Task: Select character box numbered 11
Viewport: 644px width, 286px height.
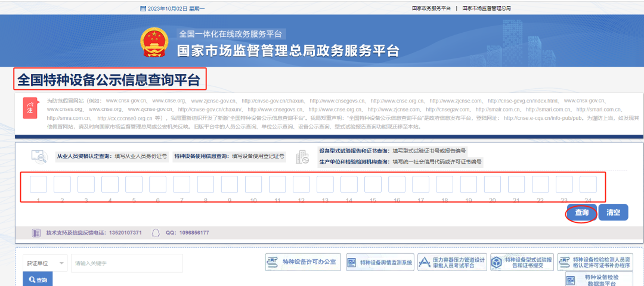Action: [277, 185]
